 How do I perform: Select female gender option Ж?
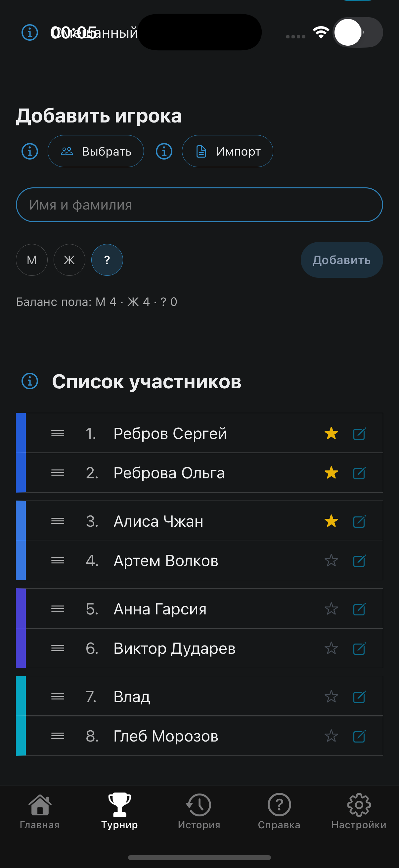69,260
